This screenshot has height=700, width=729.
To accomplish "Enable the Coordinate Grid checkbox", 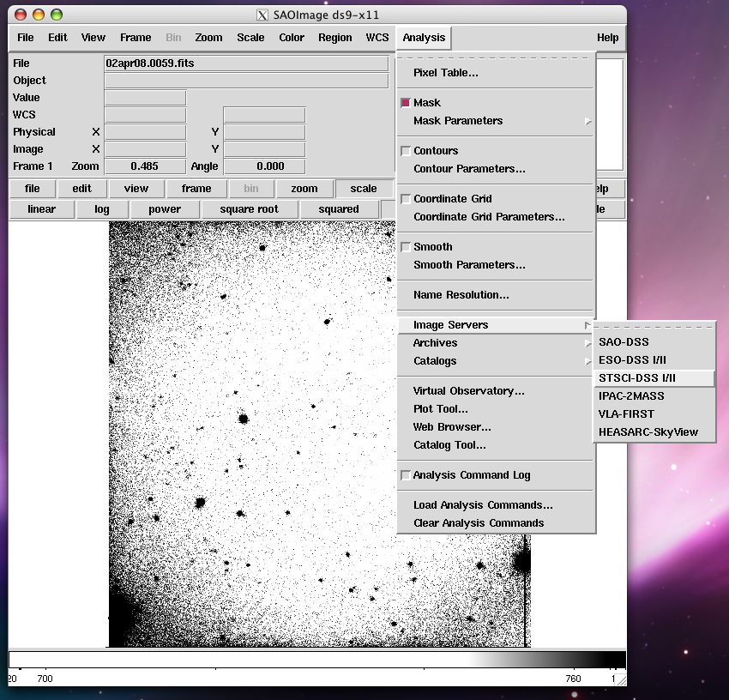I will click(x=406, y=199).
